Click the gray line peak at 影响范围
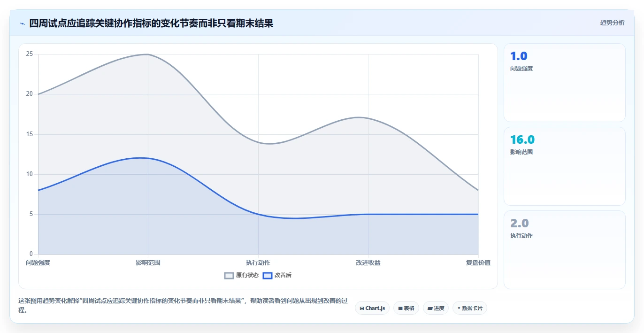 click(148, 54)
